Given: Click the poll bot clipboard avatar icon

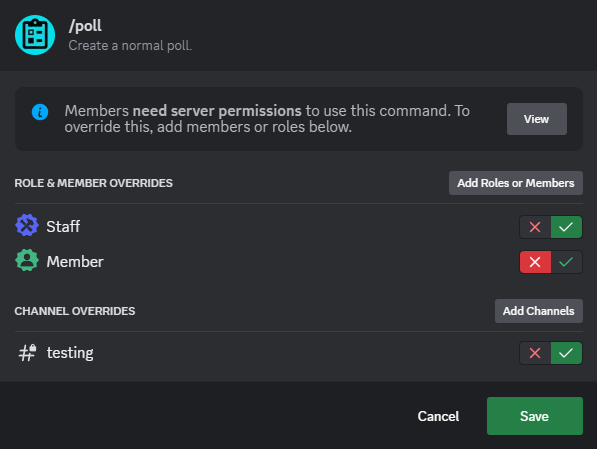Looking at the screenshot, I should coord(35,35).
